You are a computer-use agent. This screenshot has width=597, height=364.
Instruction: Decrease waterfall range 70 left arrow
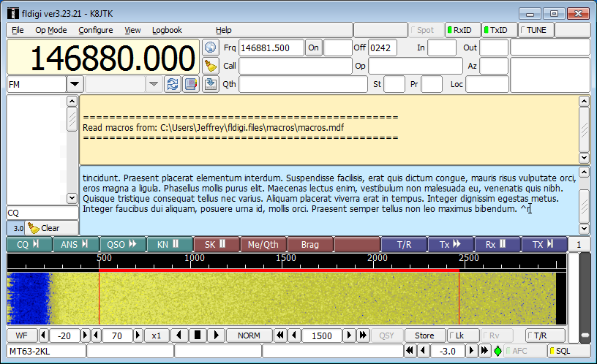[97, 335]
